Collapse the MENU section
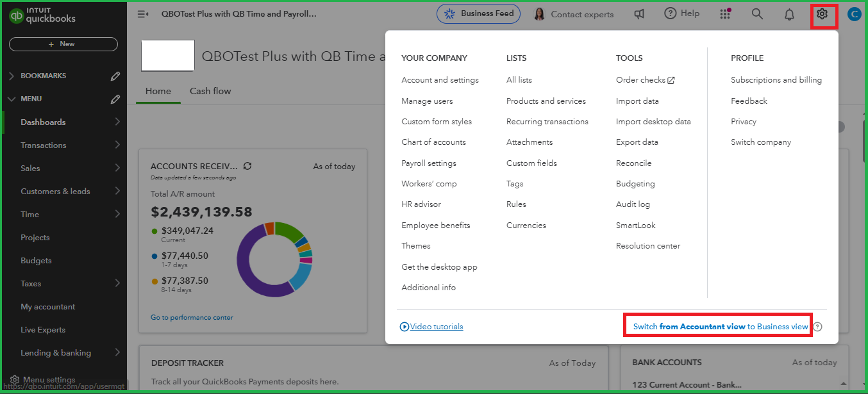The height and width of the screenshot is (394, 868). coord(12,99)
